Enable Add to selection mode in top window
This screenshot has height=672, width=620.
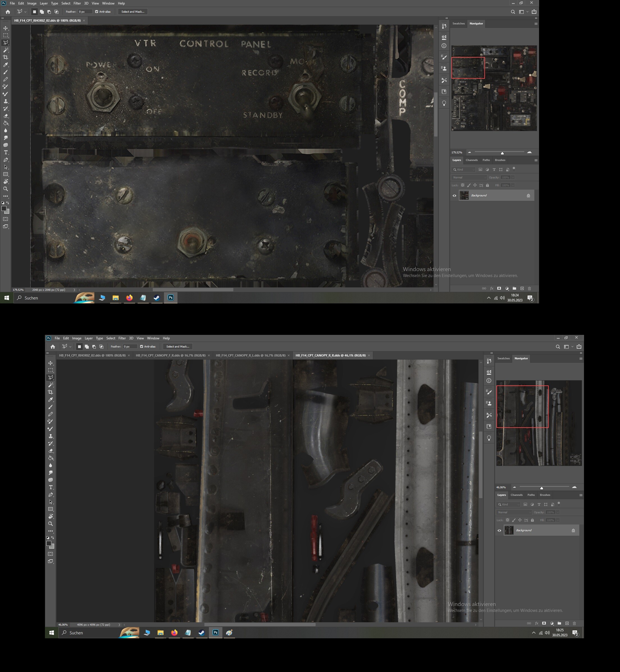42,12
